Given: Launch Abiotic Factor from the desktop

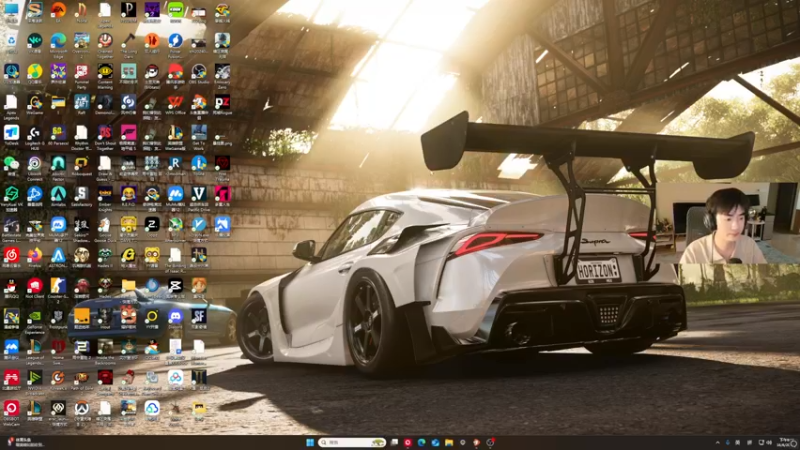Looking at the screenshot, I should click(58, 163).
